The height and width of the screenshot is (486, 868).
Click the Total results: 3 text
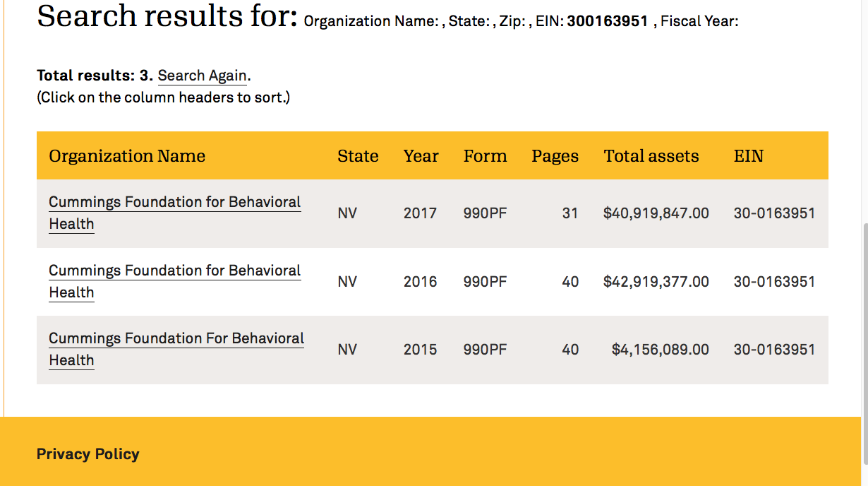coord(95,76)
